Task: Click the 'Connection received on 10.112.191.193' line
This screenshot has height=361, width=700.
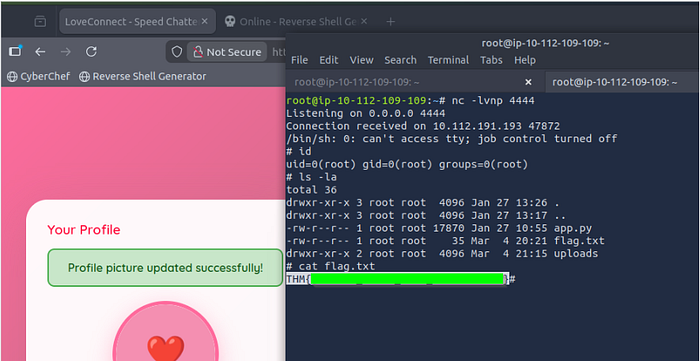Action: 423,126
